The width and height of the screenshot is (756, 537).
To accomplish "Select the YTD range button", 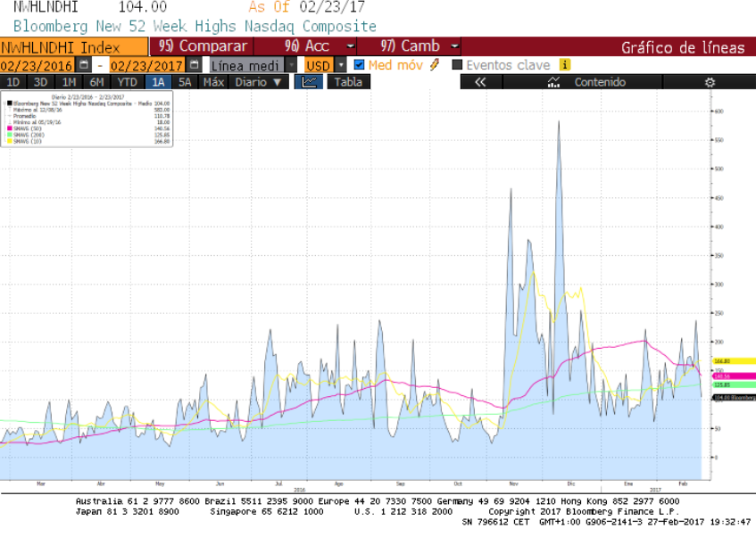I will [x=127, y=82].
